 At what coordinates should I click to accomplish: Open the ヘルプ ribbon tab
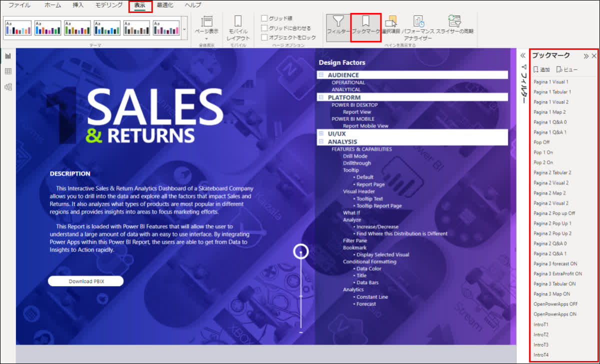(x=193, y=5)
